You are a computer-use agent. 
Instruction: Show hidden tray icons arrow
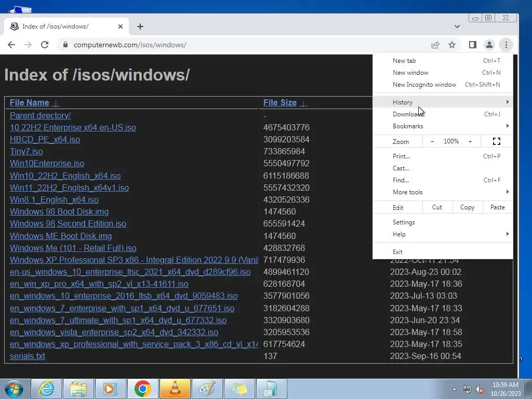[x=454, y=390]
